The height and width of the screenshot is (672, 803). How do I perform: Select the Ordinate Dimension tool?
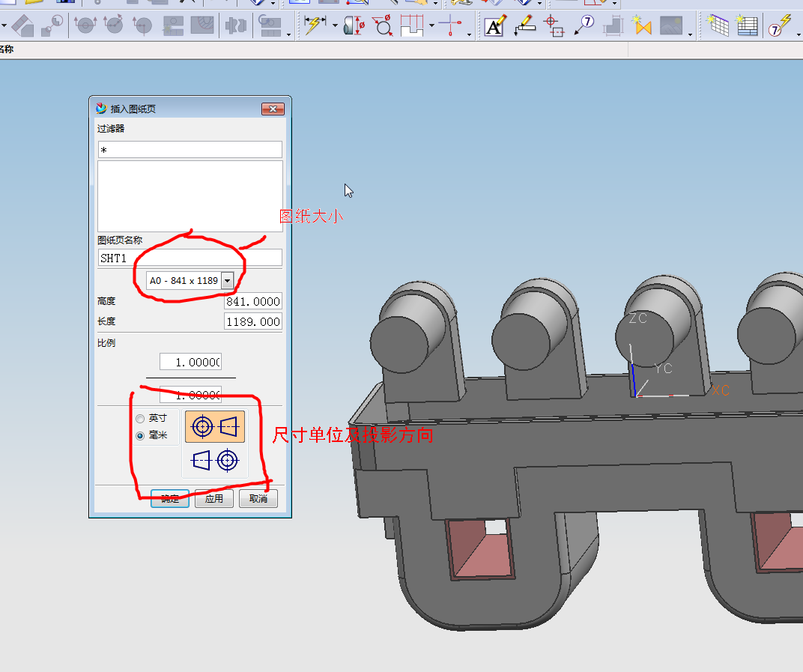[x=451, y=25]
